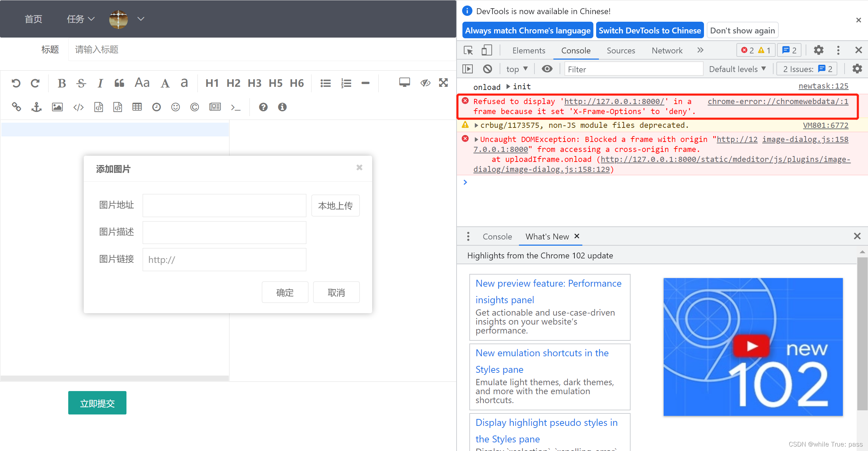868x451 pixels.
Task: Insert HTML entities with copyright icon
Action: (195, 107)
